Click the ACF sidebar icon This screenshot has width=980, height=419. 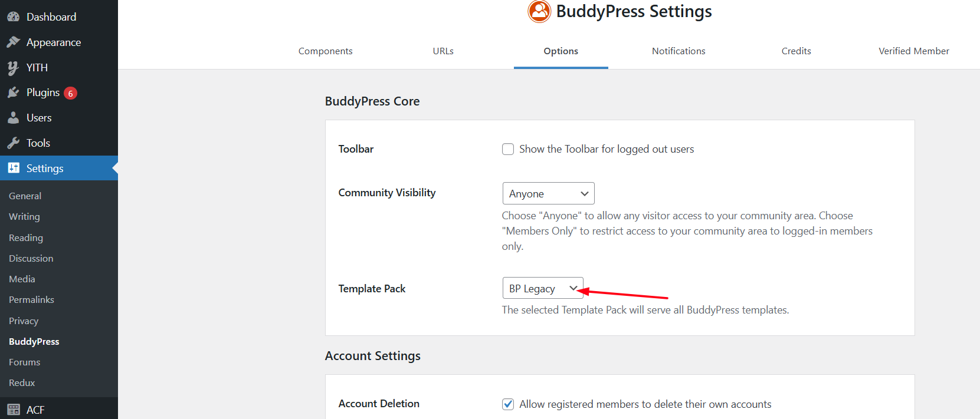point(13,410)
